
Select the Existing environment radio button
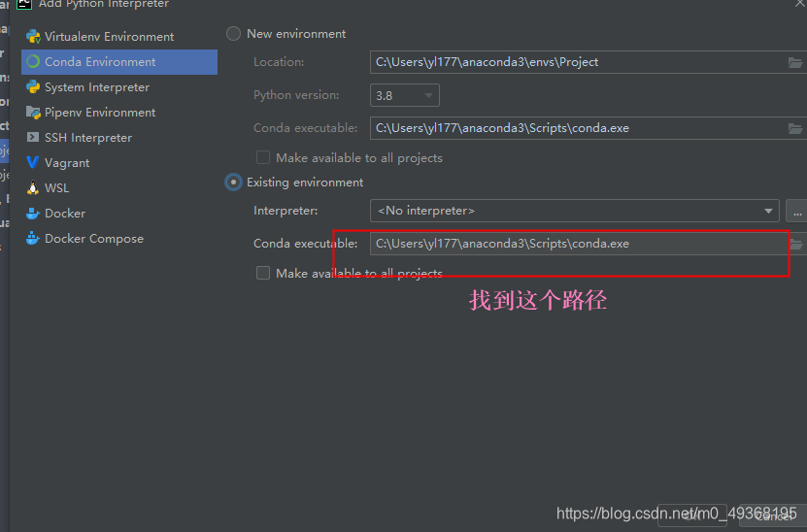233,183
